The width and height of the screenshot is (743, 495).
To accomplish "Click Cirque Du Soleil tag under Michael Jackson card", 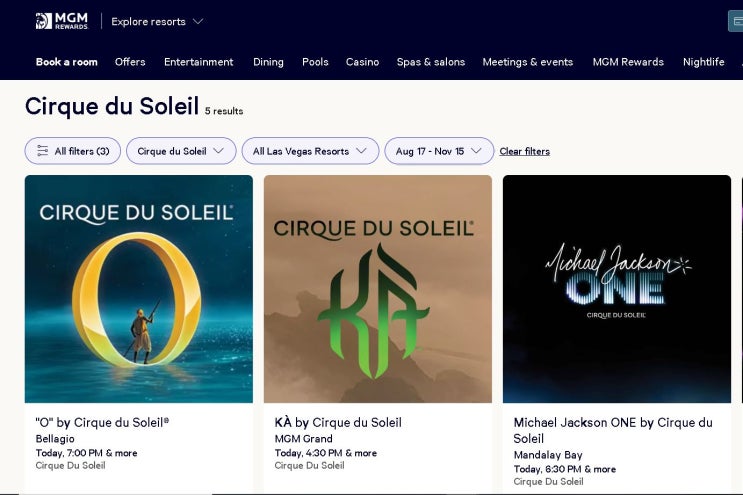I will (x=548, y=482).
